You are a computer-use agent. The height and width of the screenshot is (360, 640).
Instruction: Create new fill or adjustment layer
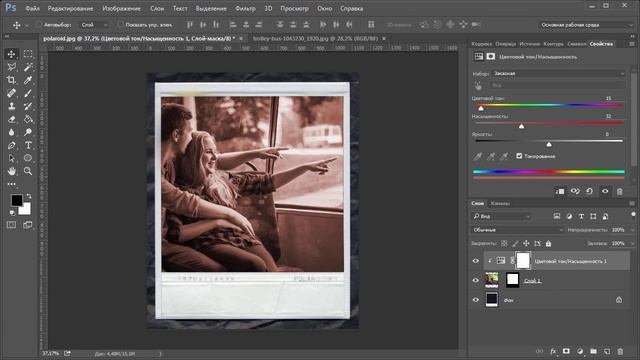(580, 351)
